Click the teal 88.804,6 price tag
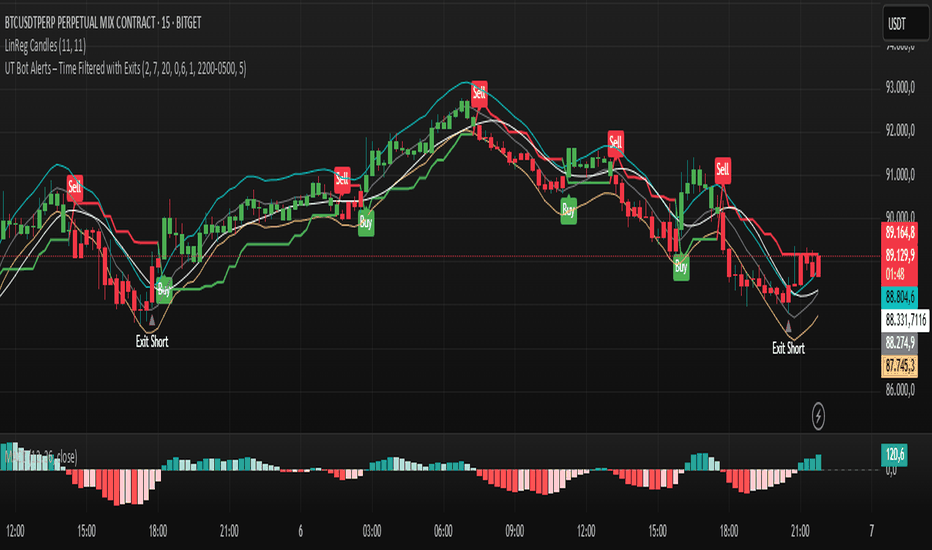Viewport: 932px width, 550px height. [x=899, y=296]
